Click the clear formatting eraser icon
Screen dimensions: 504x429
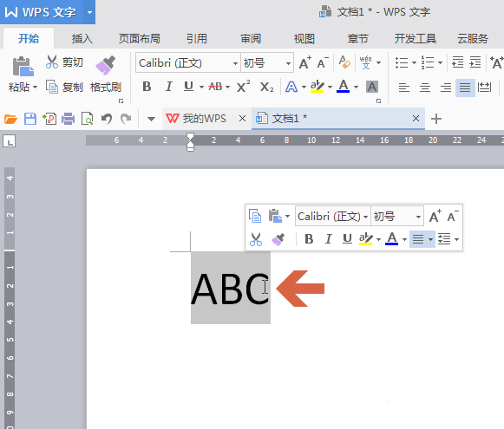point(344,62)
